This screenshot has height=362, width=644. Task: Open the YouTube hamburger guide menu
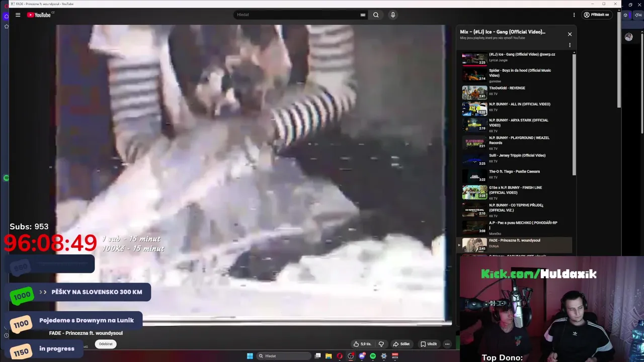pyautogui.click(x=18, y=15)
